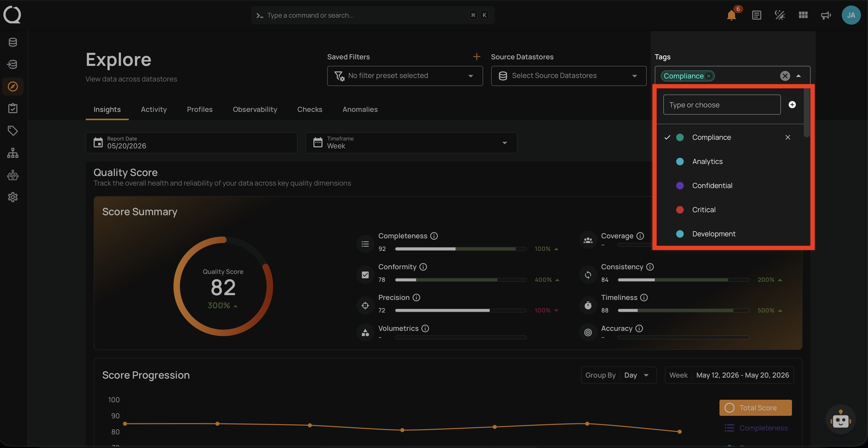Viewport: 868px width, 448px height.
Task: Open the notifications bell icon
Action: [731, 15]
